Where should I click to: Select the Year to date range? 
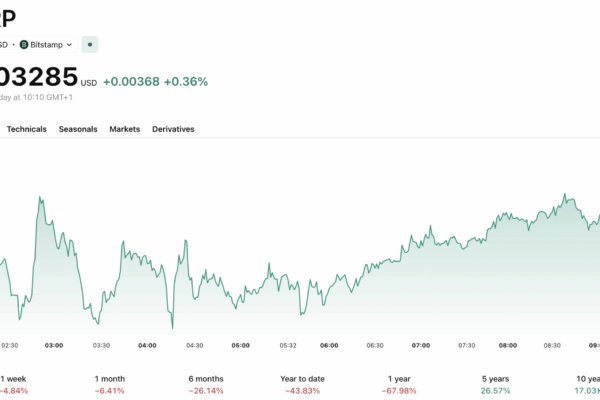(302, 385)
